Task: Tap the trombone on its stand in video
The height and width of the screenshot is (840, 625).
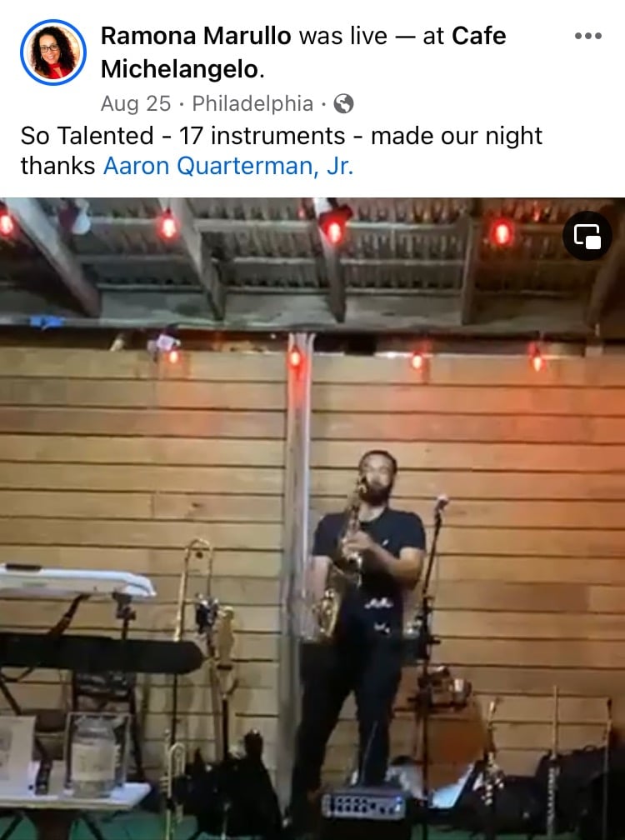Action: click(194, 589)
